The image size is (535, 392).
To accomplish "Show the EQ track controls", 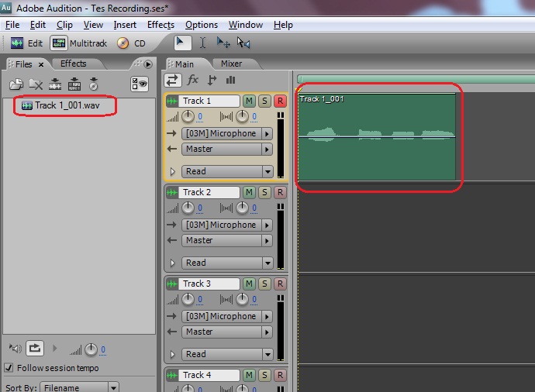I will click(x=230, y=80).
